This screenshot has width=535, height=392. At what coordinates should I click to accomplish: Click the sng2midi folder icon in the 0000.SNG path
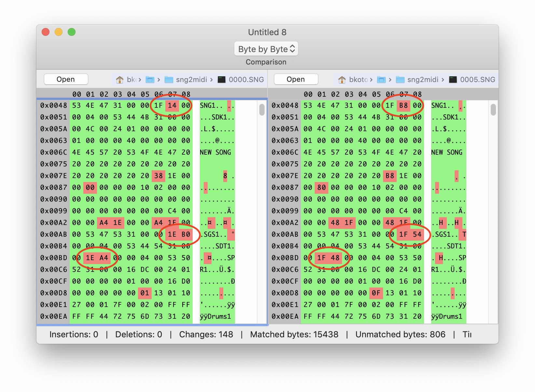(x=169, y=79)
